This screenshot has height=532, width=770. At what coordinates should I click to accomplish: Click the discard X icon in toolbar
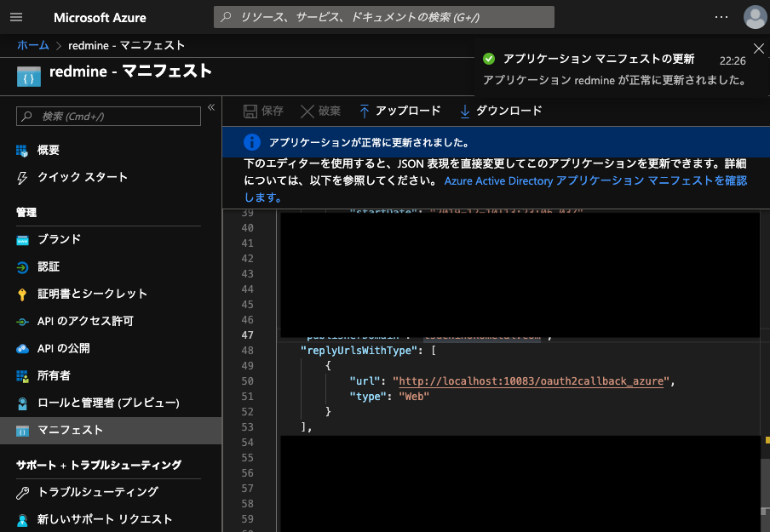pyautogui.click(x=307, y=112)
